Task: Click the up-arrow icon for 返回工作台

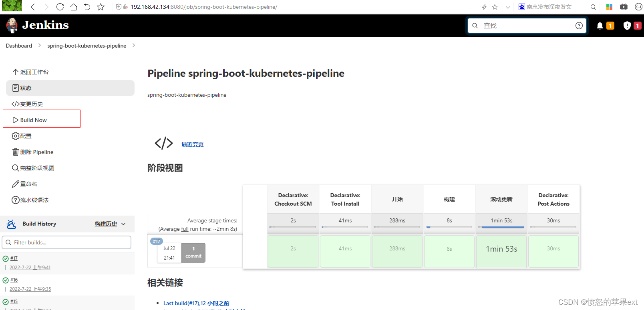Action: click(16, 72)
